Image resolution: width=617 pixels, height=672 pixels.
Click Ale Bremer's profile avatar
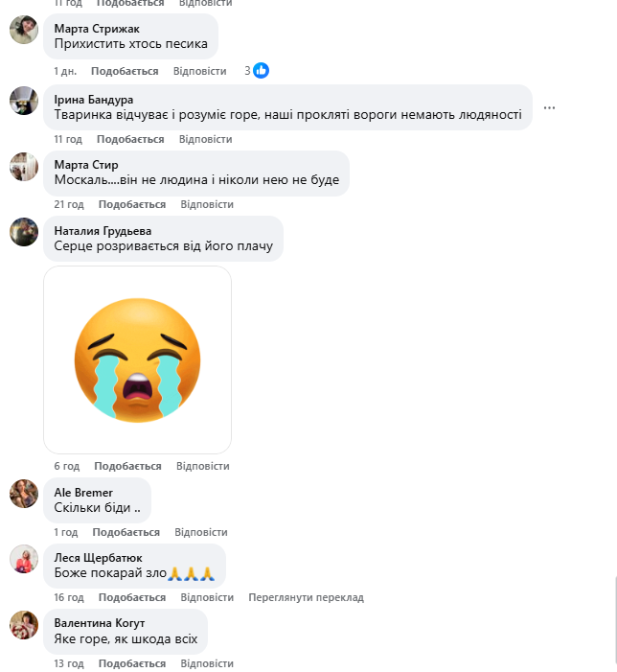(24, 494)
